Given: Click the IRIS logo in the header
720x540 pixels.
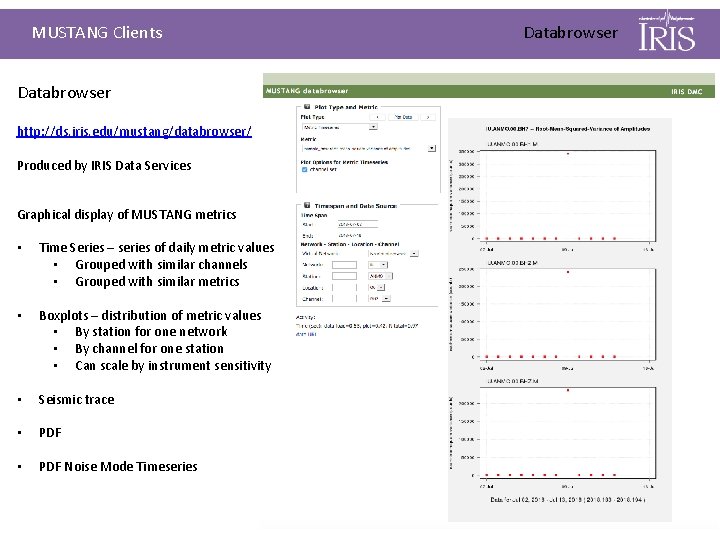Looking at the screenshot, I should coord(667,32).
